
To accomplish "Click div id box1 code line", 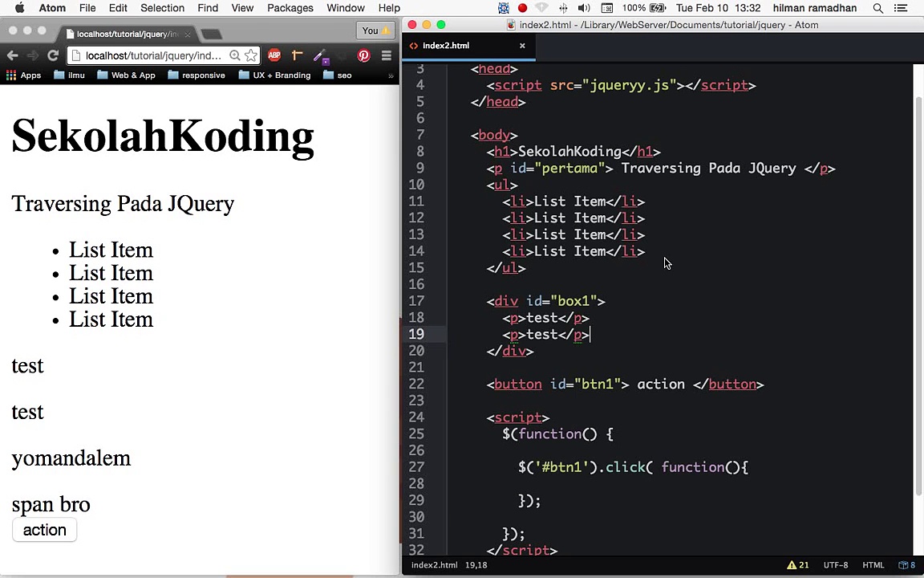I will coord(545,301).
